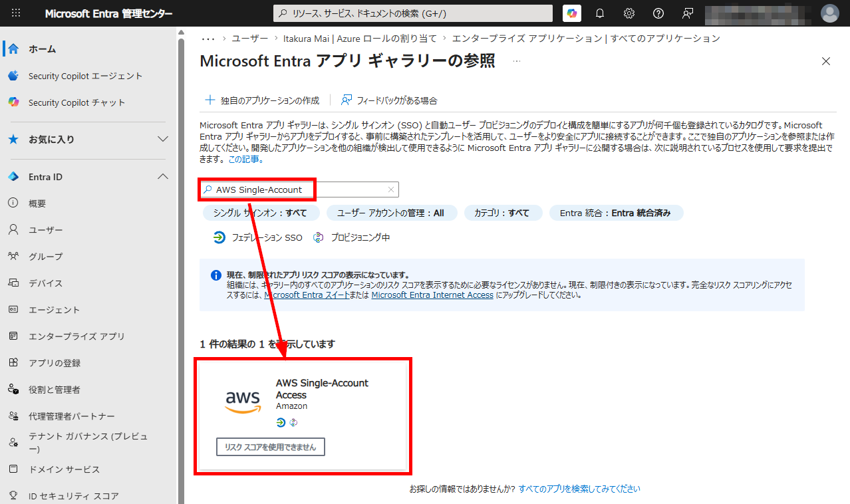Click the feedback person icon in header

(x=688, y=13)
